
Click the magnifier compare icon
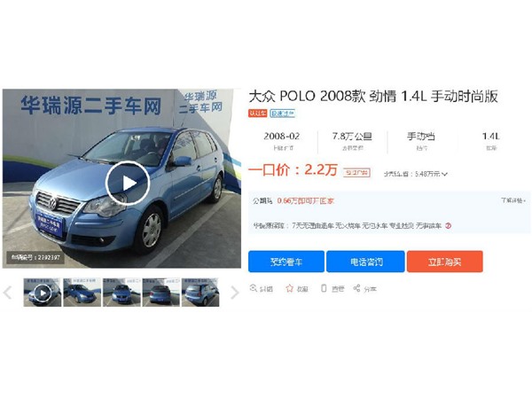(x=253, y=288)
